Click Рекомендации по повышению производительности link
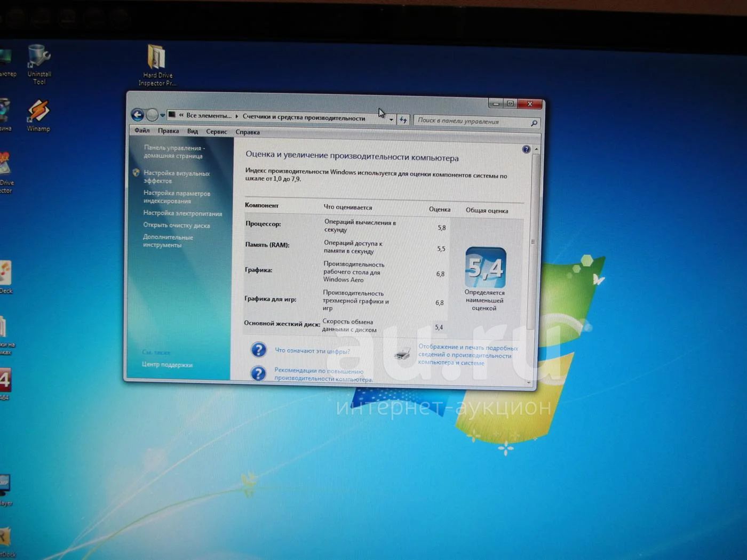Screen dimensions: 747x560 pyautogui.click(x=323, y=375)
